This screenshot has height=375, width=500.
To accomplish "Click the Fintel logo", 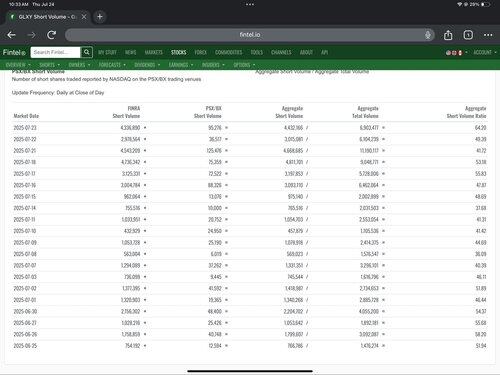I will 14,52.
